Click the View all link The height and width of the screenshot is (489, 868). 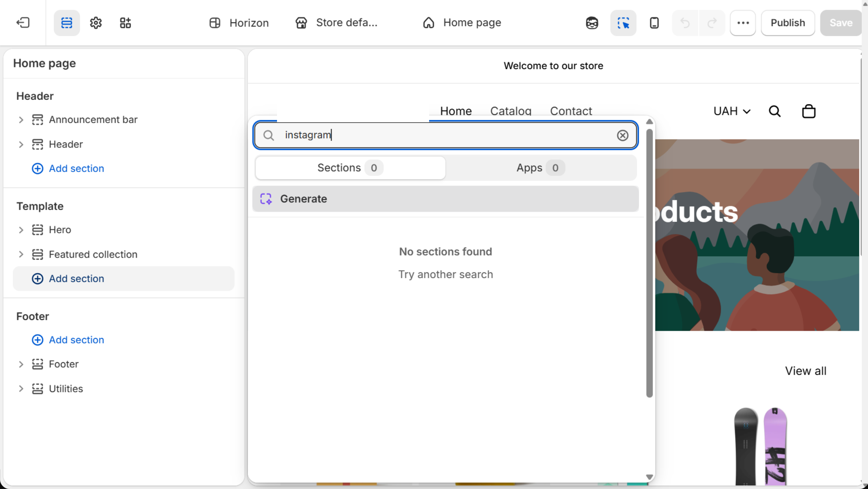tap(805, 371)
